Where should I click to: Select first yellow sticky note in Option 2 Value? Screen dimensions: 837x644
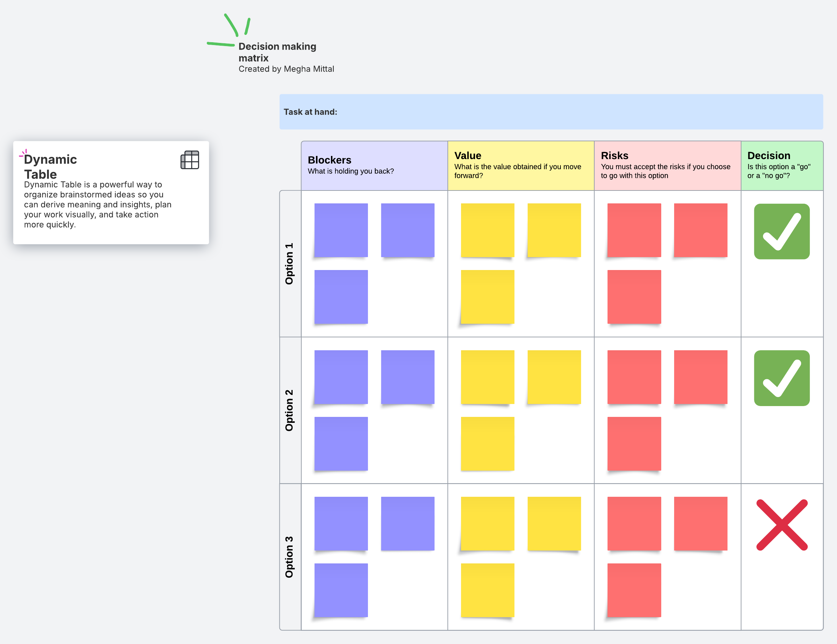tap(487, 377)
